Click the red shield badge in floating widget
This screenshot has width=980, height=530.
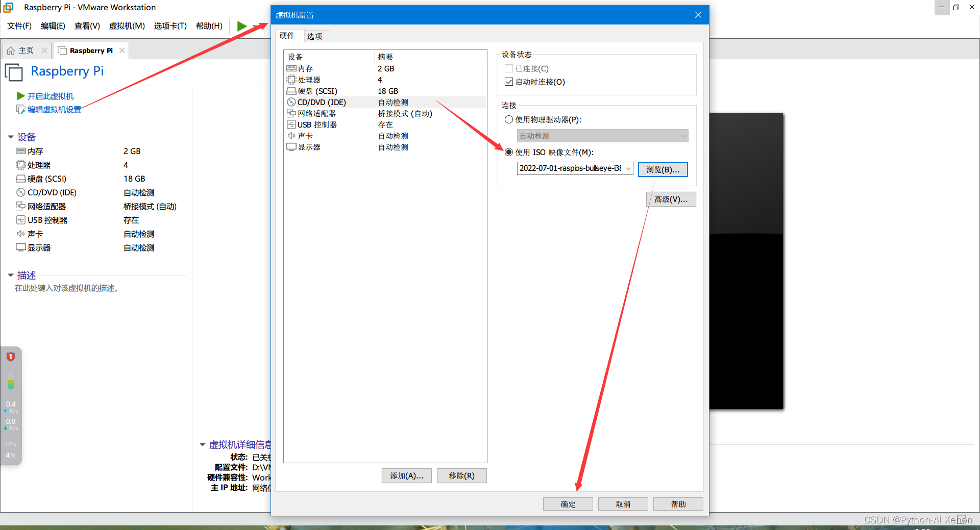coord(11,357)
